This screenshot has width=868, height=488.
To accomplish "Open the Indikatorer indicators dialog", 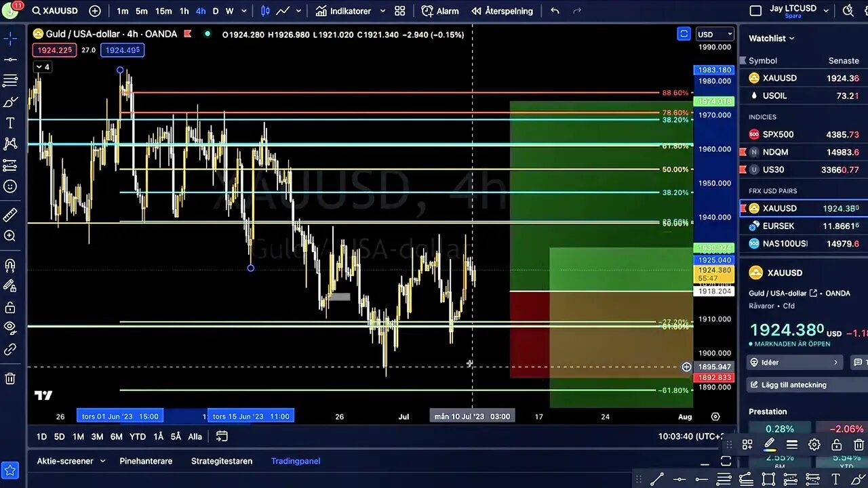I will click(344, 11).
